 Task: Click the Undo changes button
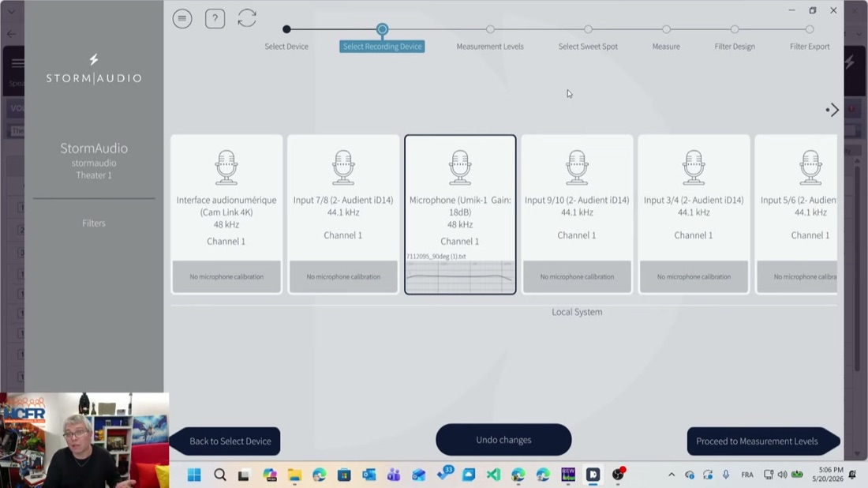point(503,440)
